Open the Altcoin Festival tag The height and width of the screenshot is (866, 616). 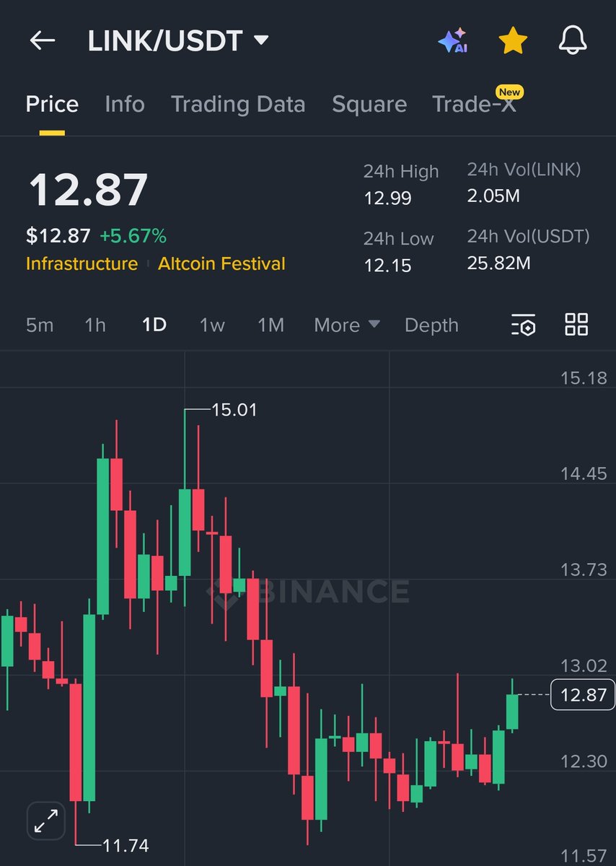[222, 263]
